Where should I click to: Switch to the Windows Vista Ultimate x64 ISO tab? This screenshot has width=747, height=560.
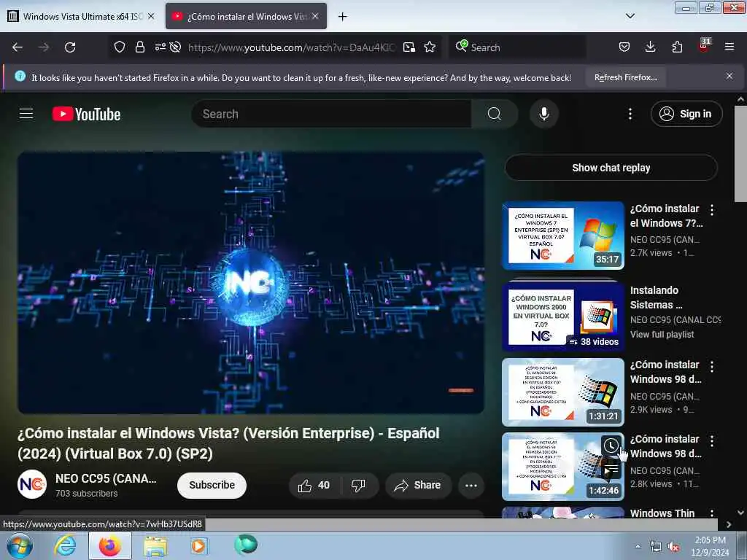(x=81, y=16)
